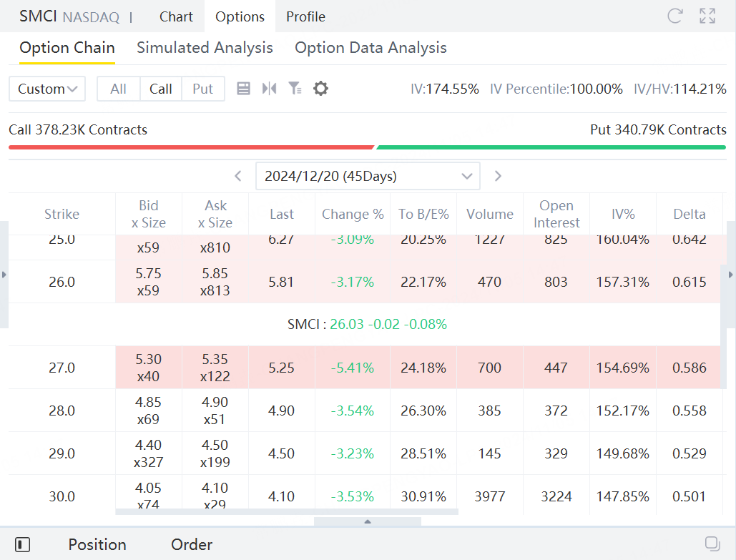Toggle the sidebar panel icon at bottom left
Viewport: 736px width, 560px height.
22,545
